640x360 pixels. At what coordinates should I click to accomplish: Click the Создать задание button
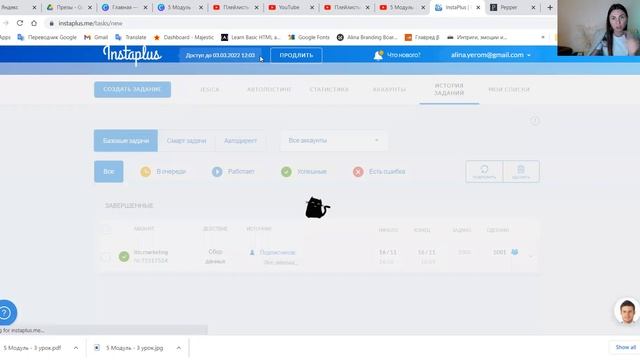(x=132, y=89)
